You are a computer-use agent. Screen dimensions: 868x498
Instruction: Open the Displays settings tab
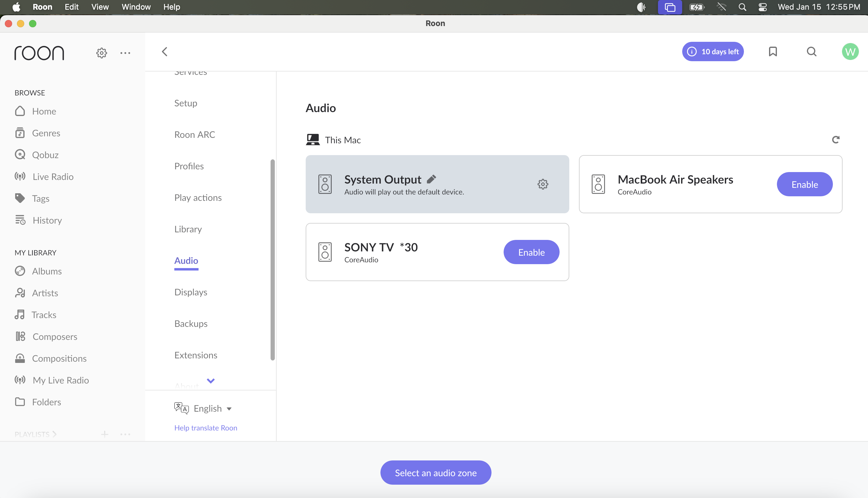(191, 292)
